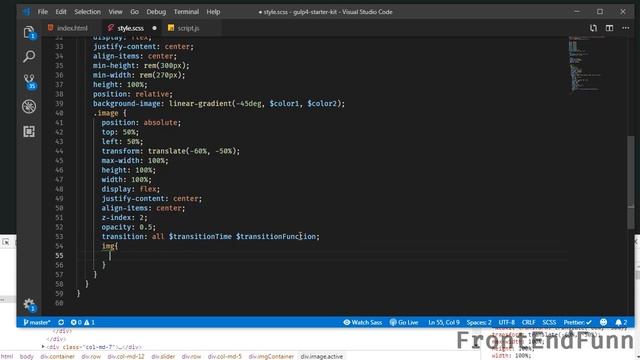640x360 pixels.
Task: Select div.container in browser DevTools breadcrumb
Action: (x=57, y=356)
